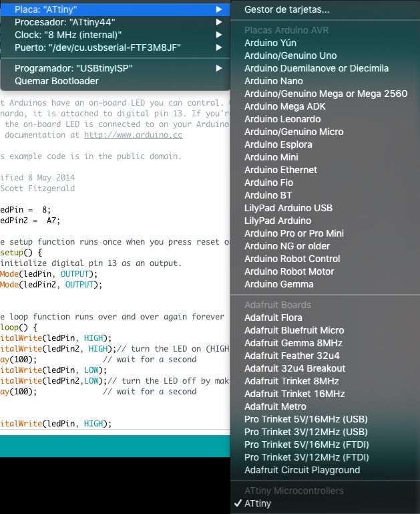
Task: Select Adafruit Bluefruit Micro board
Action: tap(294, 330)
